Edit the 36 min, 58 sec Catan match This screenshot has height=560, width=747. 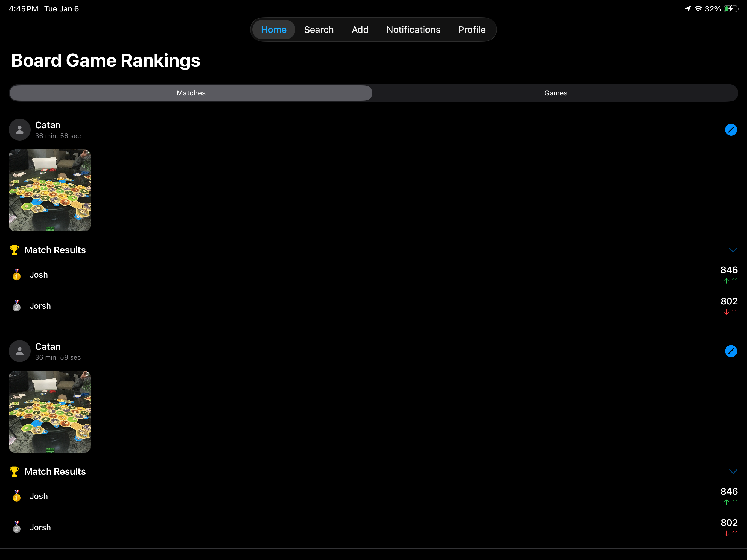coord(731,351)
